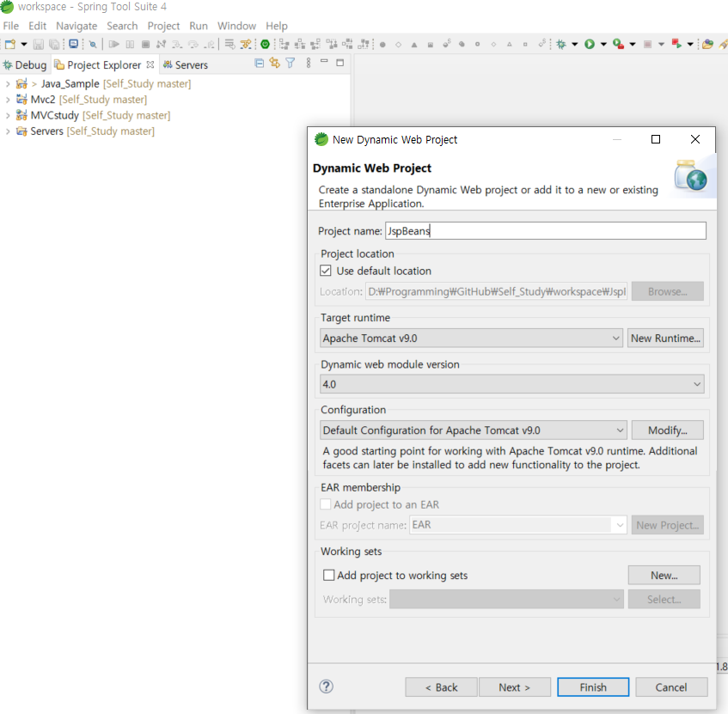Image resolution: width=728 pixels, height=714 pixels.
Task: Click the Disconnect toolbar icon
Action: (x=161, y=44)
